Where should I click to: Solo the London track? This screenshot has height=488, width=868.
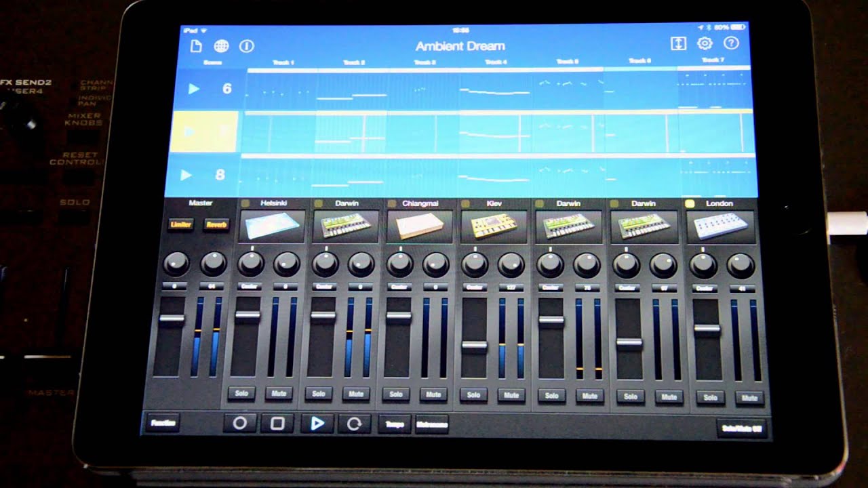(x=711, y=397)
